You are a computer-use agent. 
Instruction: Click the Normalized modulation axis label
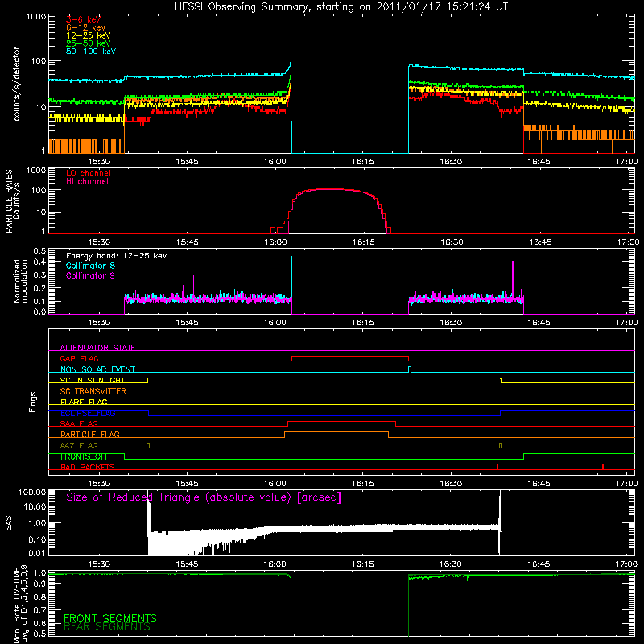20,281
